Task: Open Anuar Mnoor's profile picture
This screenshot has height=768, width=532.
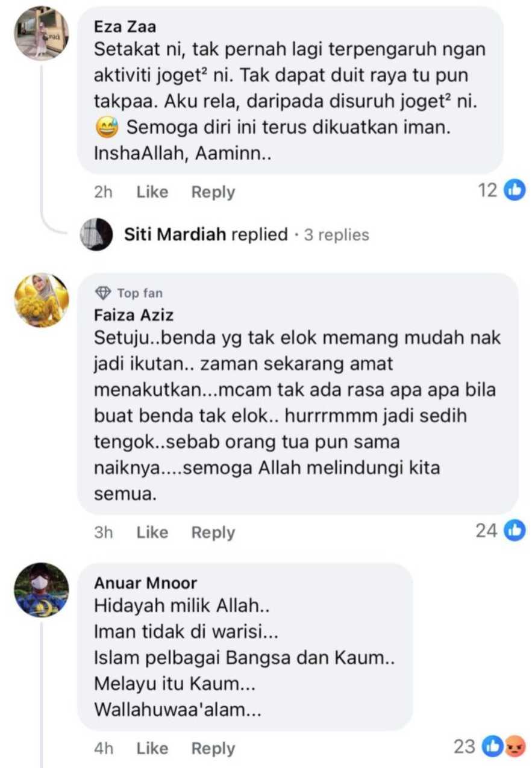Action: point(42,590)
